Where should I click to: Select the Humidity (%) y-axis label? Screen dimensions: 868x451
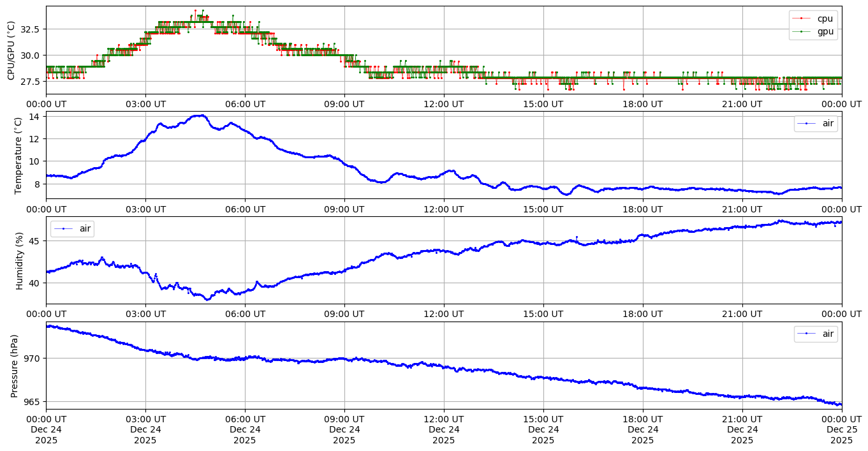tap(19, 260)
